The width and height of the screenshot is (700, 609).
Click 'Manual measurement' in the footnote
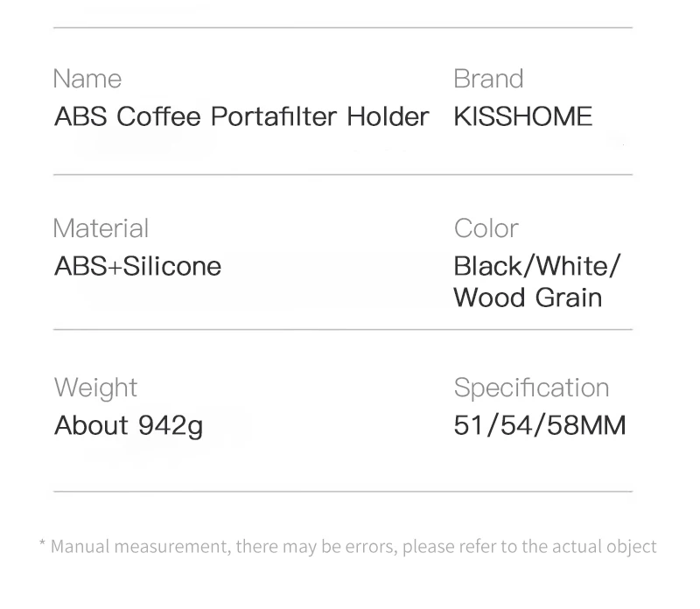click(140, 547)
